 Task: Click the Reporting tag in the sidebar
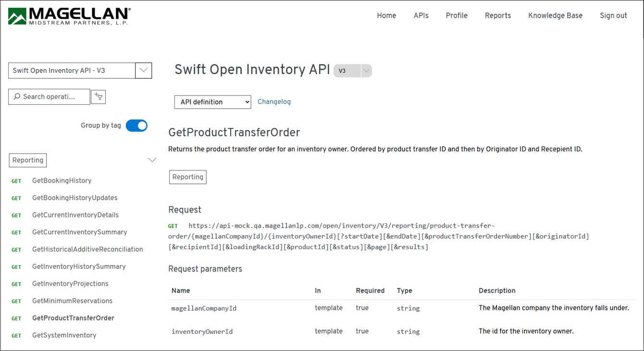tap(28, 160)
